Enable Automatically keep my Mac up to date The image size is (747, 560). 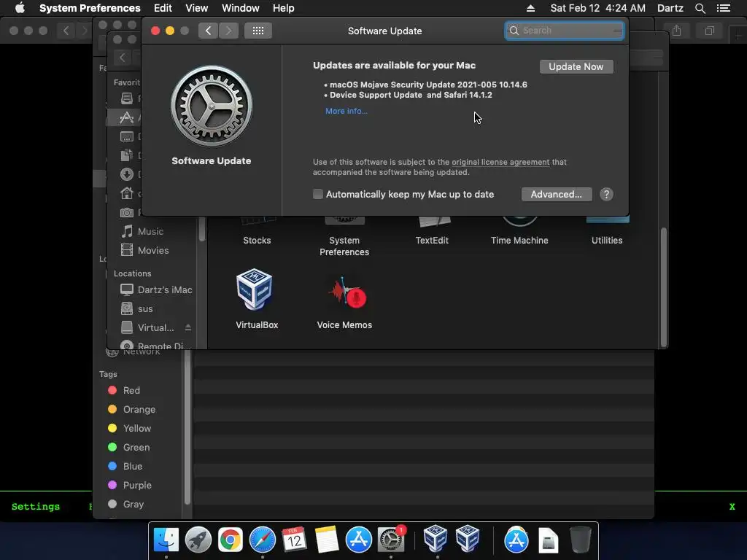point(318,194)
